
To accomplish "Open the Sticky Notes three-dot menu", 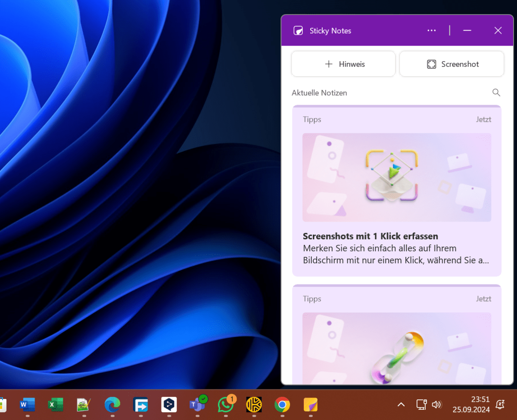I will [431, 31].
